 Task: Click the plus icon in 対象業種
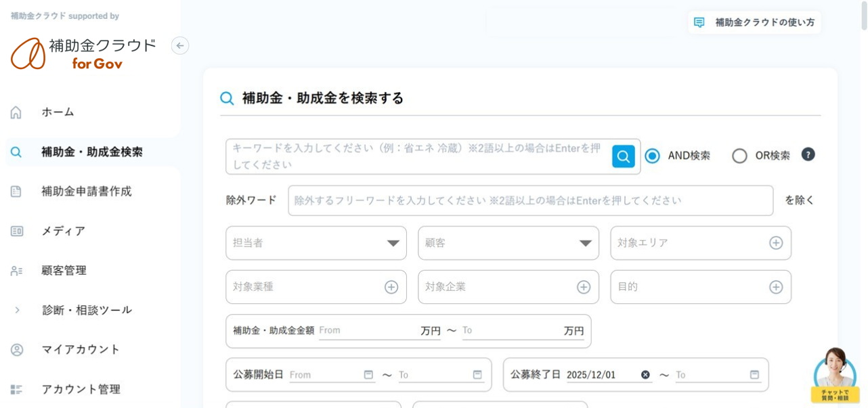click(x=391, y=287)
